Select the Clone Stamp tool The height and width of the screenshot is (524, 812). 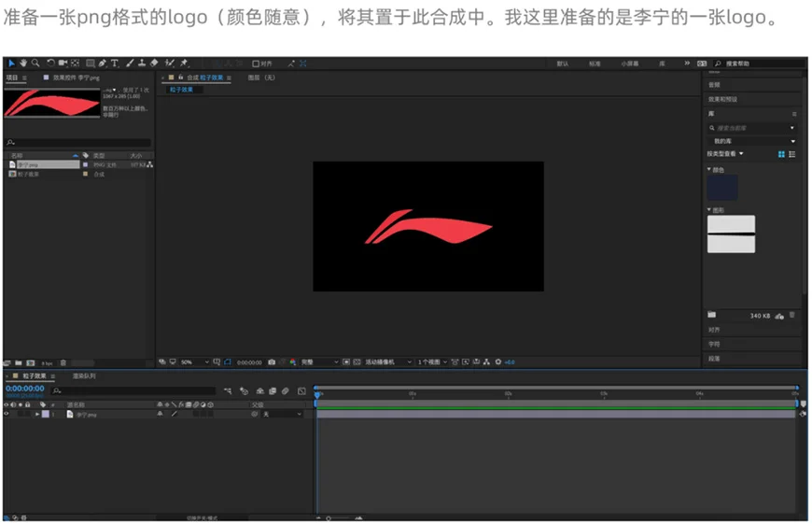click(x=141, y=64)
